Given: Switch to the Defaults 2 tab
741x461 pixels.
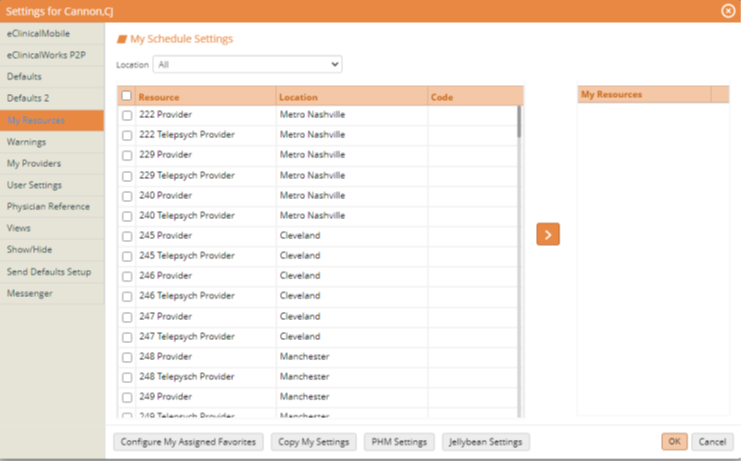Looking at the screenshot, I should coord(52,98).
